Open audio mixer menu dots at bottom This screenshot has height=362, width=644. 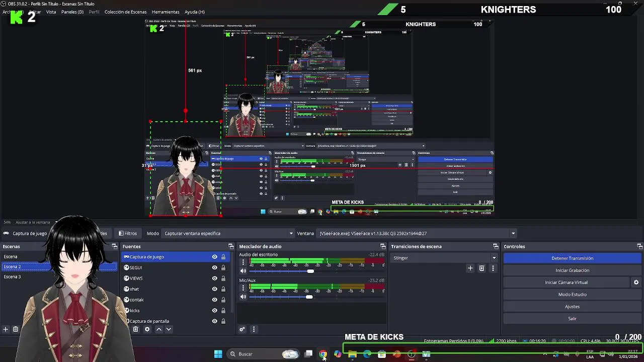pos(254,329)
